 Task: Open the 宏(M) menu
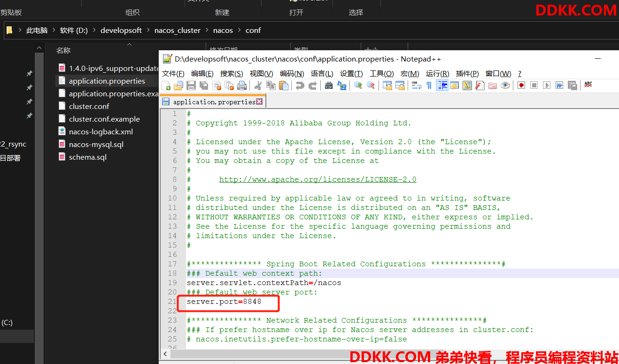410,74
